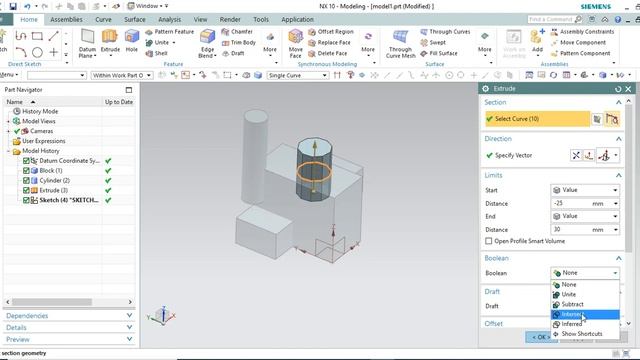Click Show Shortcuts option
The height and width of the screenshot is (360, 640).
tap(585, 334)
